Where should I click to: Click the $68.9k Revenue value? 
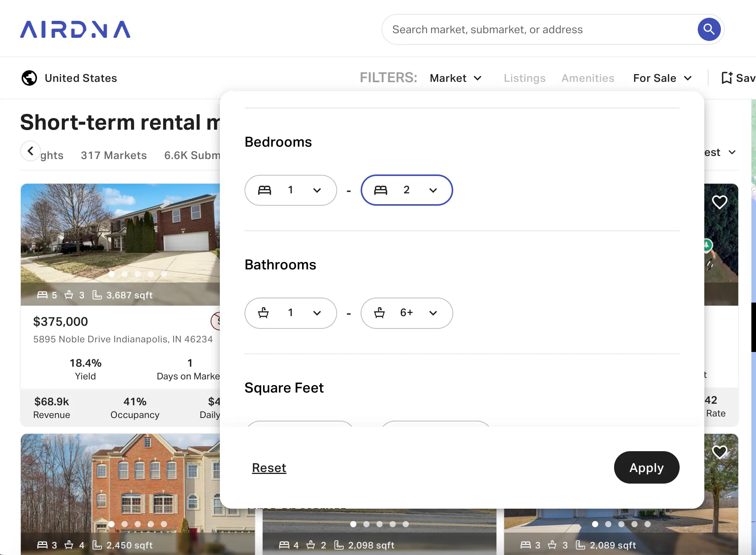[52, 401]
